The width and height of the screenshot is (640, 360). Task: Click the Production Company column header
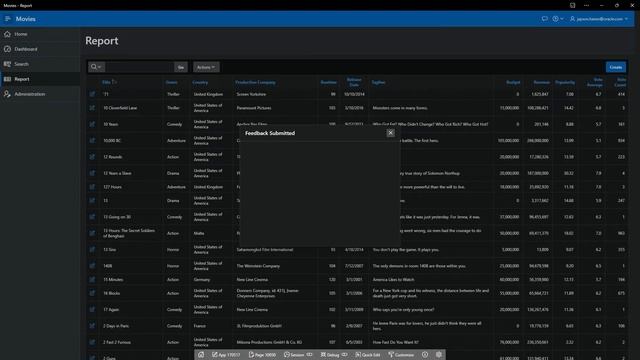coord(255,82)
